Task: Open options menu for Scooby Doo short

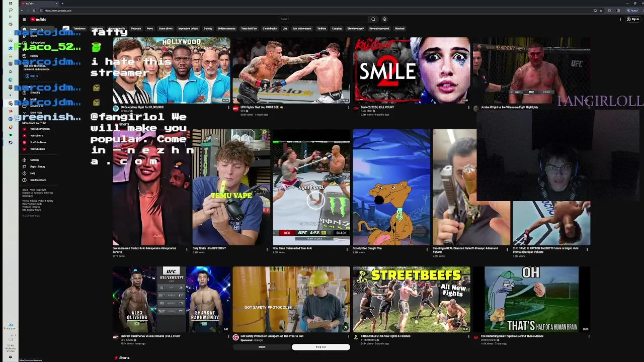Action: (427, 249)
